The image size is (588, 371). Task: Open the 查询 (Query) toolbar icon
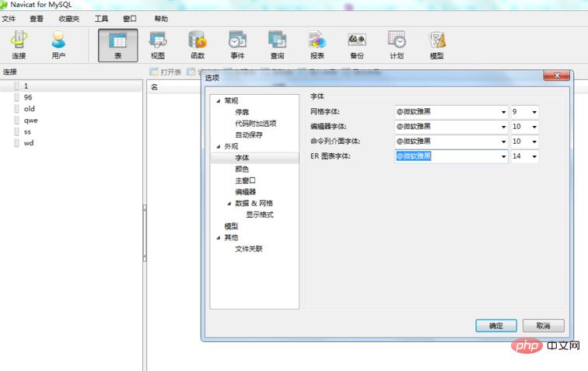point(277,44)
